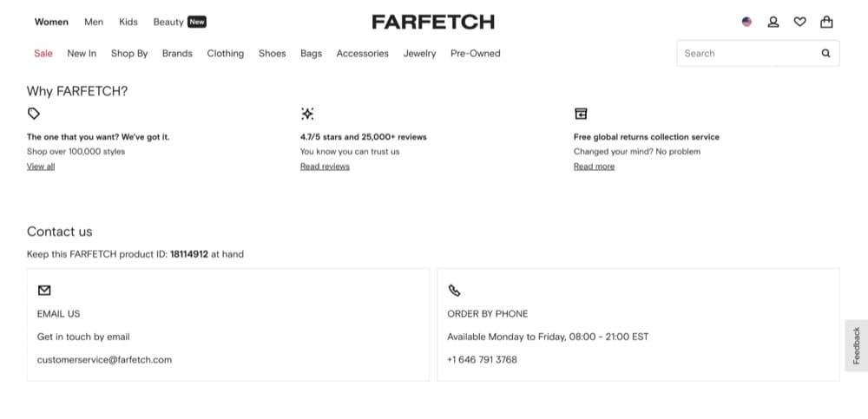This screenshot has height=419, width=868.
Task: Click the sparkle stars reviews icon
Action: pyautogui.click(x=307, y=114)
